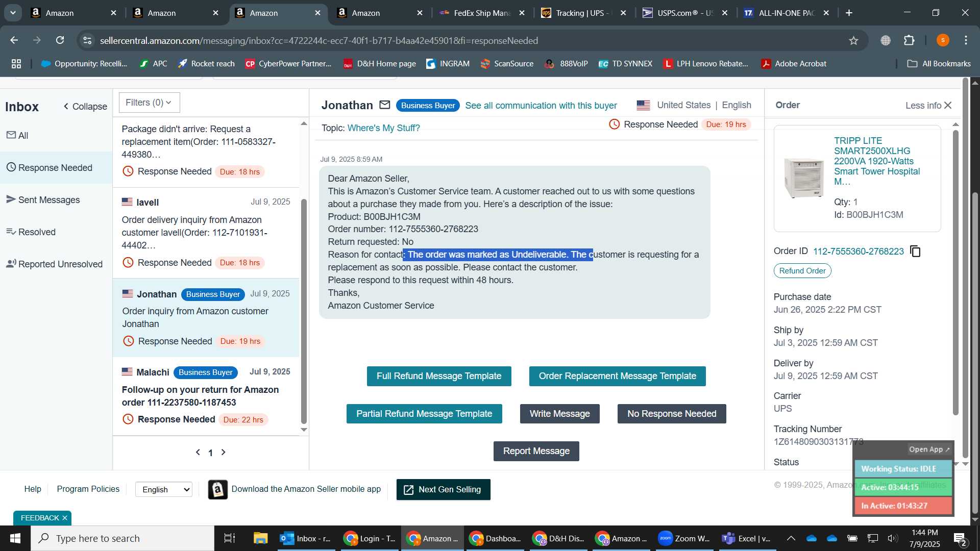Click Open App in the status widget
The image size is (980, 551).
(x=929, y=449)
